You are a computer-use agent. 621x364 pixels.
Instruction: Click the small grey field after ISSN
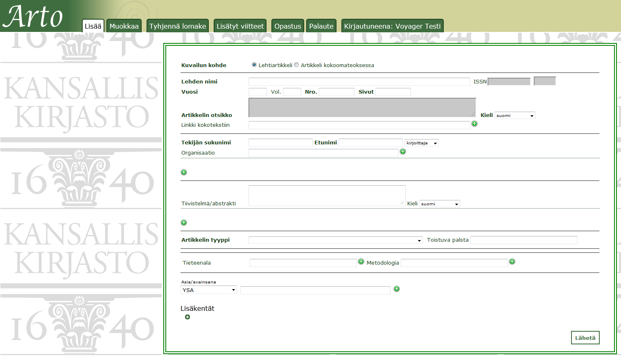point(545,81)
